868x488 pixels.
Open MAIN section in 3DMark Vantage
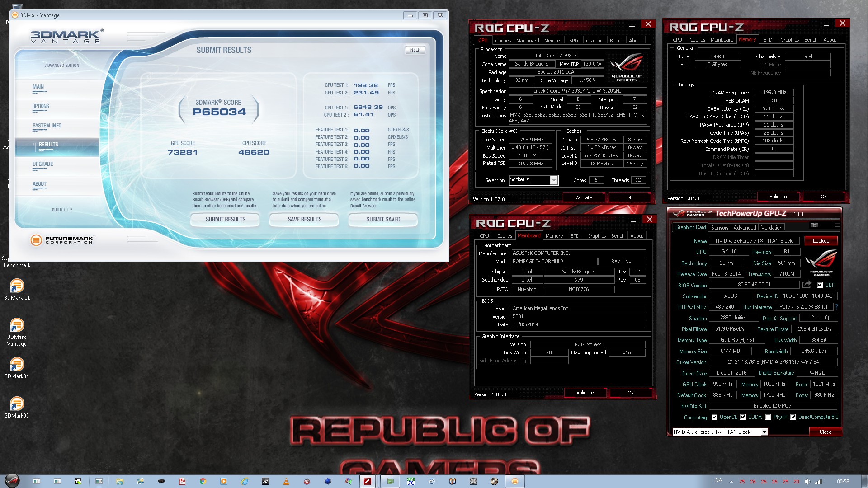[57, 88]
